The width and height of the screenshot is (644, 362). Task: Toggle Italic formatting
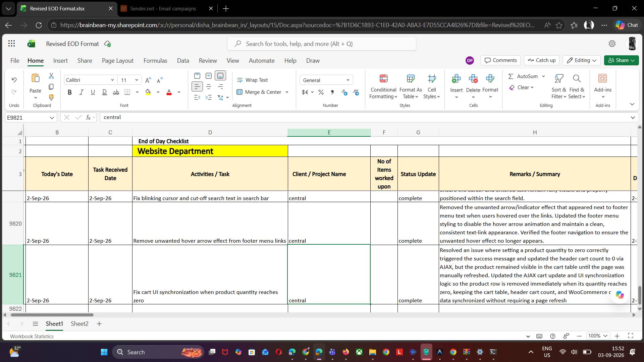click(x=81, y=92)
